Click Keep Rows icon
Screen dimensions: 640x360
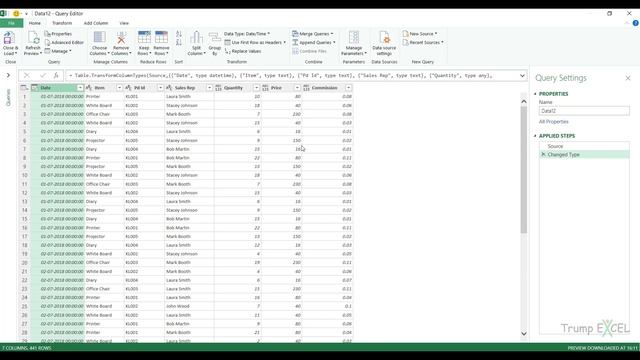coord(144,37)
